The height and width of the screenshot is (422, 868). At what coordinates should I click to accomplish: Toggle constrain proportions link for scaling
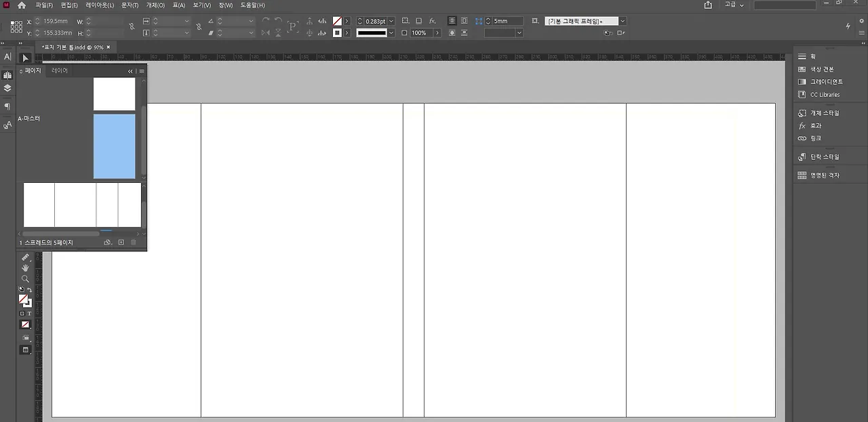coord(199,26)
